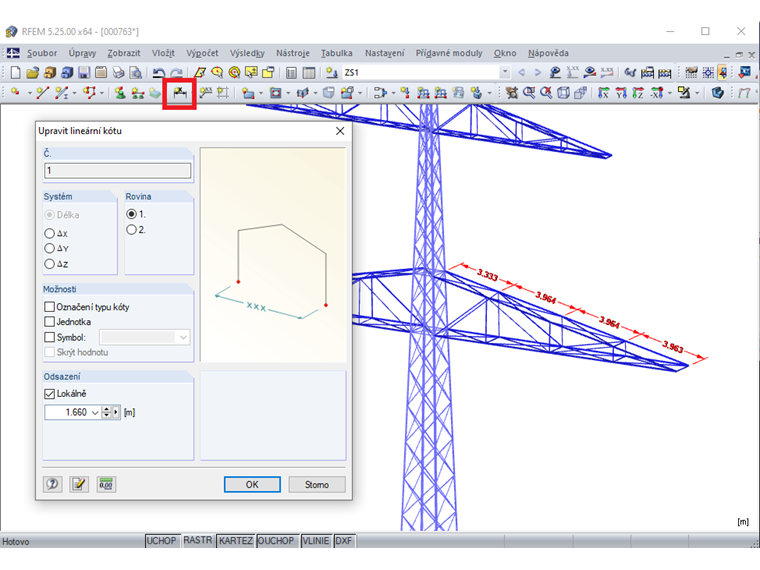
Task: Open the Vložit menu
Action: pyautogui.click(x=163, y=53)
